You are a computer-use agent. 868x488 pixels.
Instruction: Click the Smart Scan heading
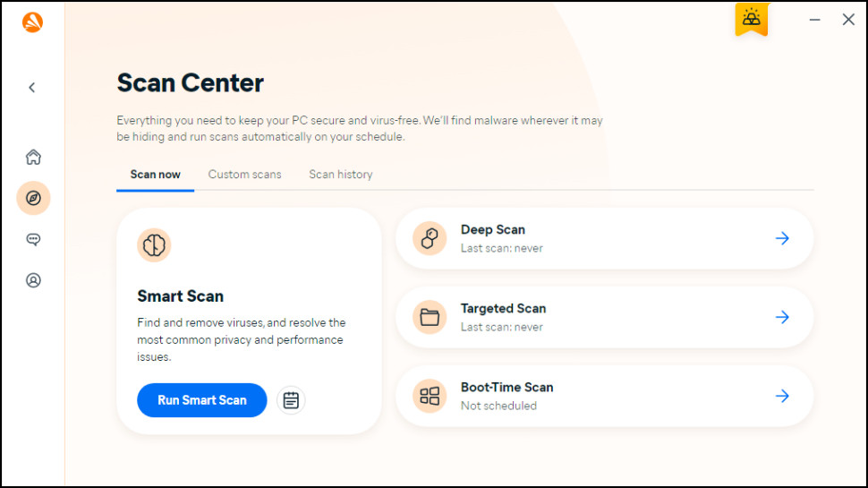point(181,296)
